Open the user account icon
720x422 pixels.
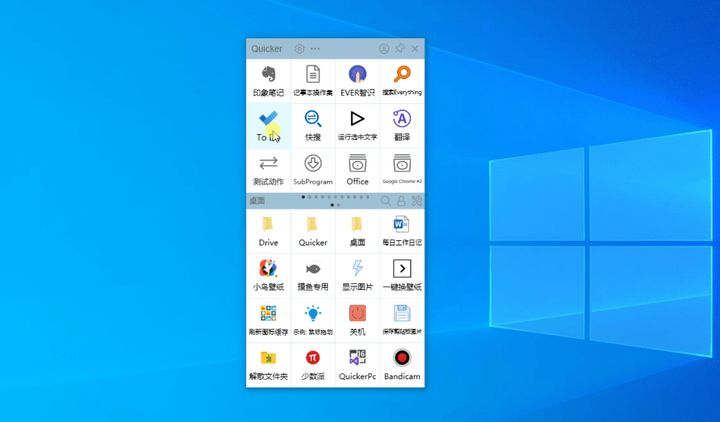[384, 49]
